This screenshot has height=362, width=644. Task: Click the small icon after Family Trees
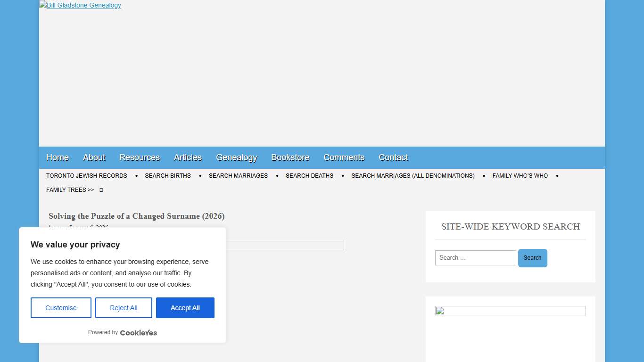[x=101, y=190]
